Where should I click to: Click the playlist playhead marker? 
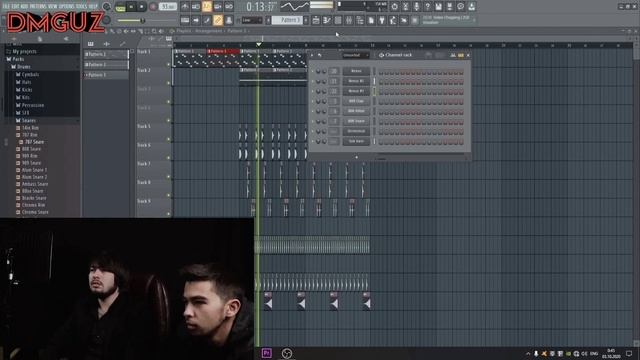(259, 44)
